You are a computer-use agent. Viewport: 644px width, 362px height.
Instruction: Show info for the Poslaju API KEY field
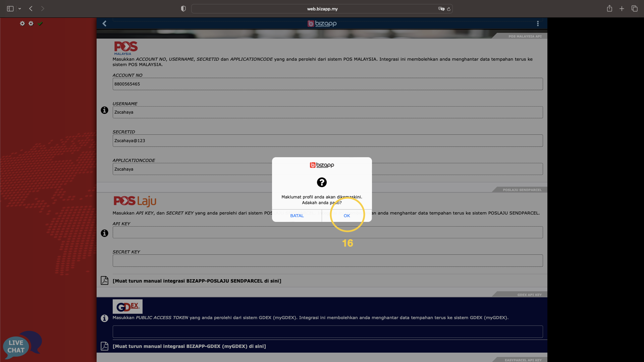104,233
